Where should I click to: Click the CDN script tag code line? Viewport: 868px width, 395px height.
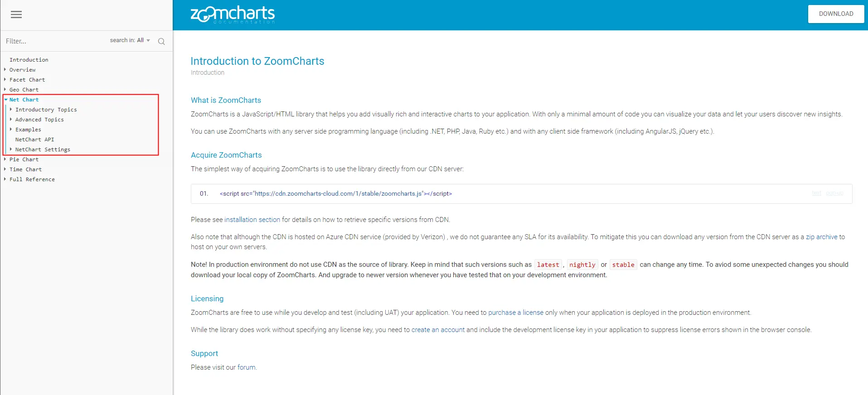336,194
